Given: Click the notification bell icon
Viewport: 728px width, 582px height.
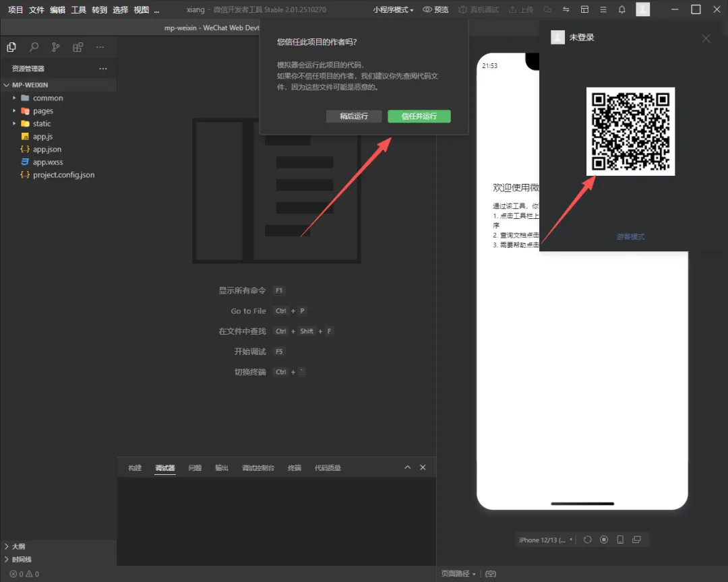Looking at the screenshot, I should 621,10.
